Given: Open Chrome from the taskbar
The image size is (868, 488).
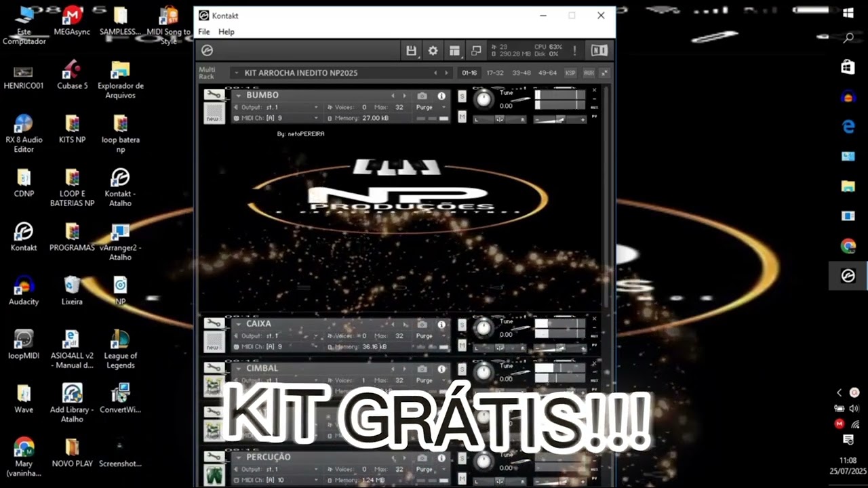Looking at the screenshot, I should point(848,246).
